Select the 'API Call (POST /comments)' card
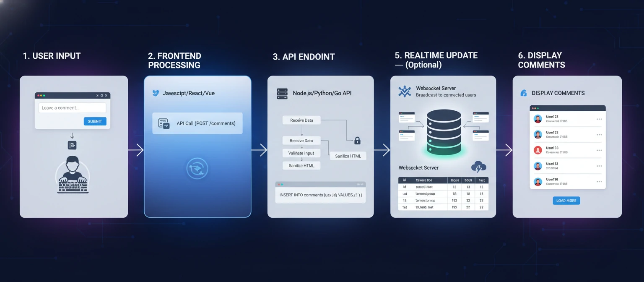The image size is (644, 282). [197, 123]
